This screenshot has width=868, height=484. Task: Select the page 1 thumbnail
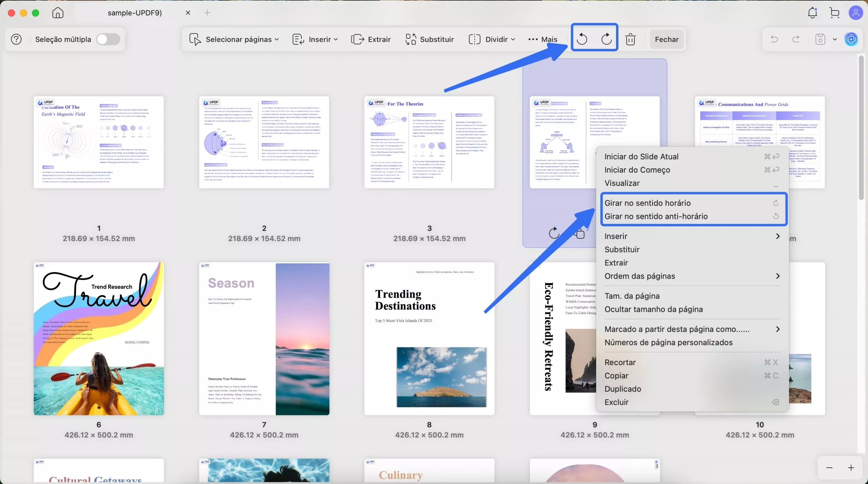pos(98,142)
